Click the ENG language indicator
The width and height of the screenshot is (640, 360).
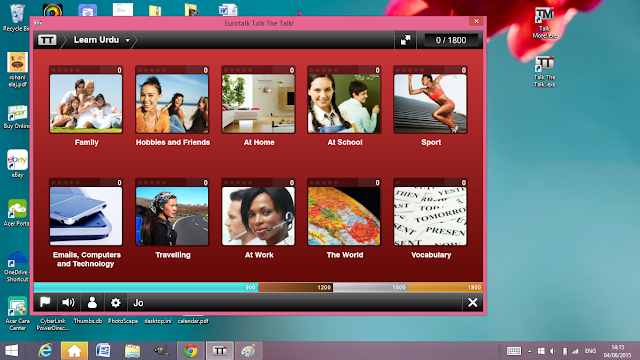590,351
